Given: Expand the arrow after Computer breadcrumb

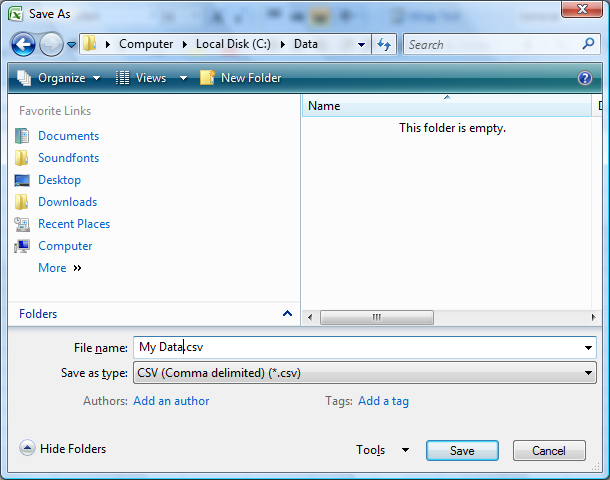Looking at the screenshot, I should (185, 45).
